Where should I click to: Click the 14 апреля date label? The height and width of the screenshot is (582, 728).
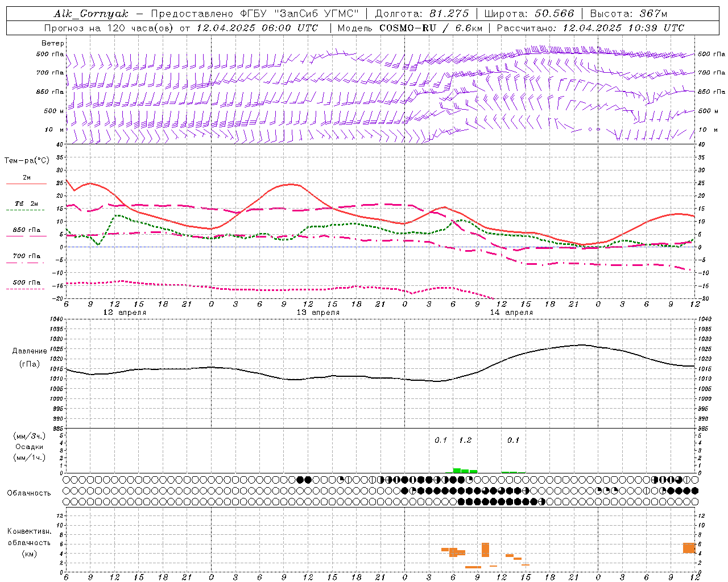[x=511, y=313]
